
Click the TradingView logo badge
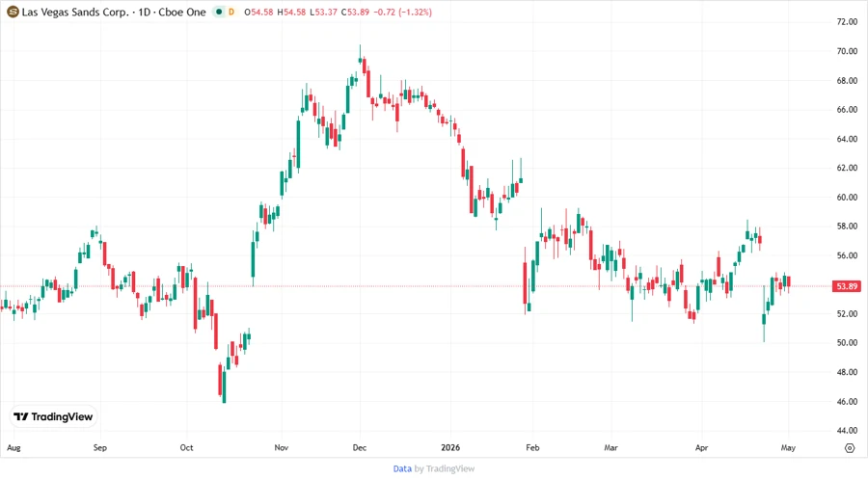pyautogui.click(x=53, y=417)
